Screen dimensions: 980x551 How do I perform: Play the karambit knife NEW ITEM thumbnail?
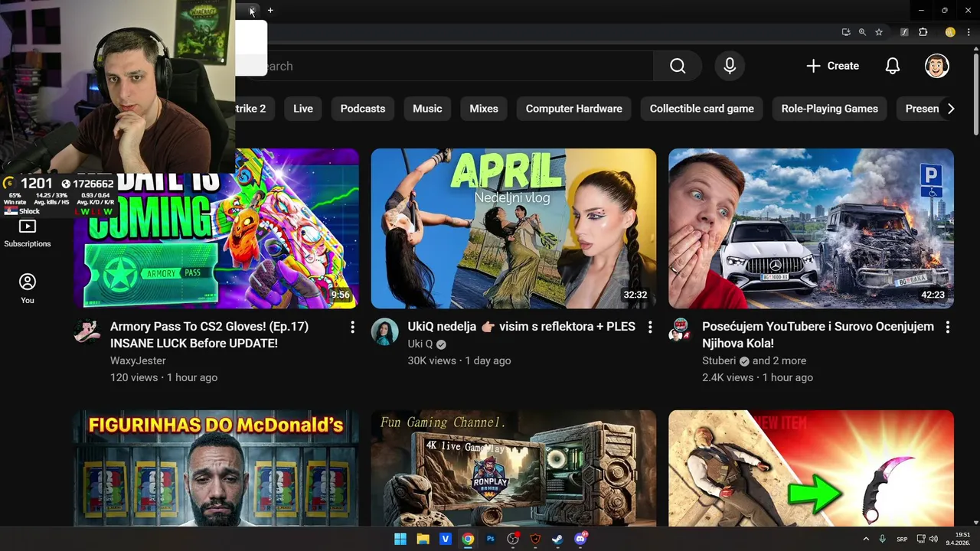click(x=811, y=468)
